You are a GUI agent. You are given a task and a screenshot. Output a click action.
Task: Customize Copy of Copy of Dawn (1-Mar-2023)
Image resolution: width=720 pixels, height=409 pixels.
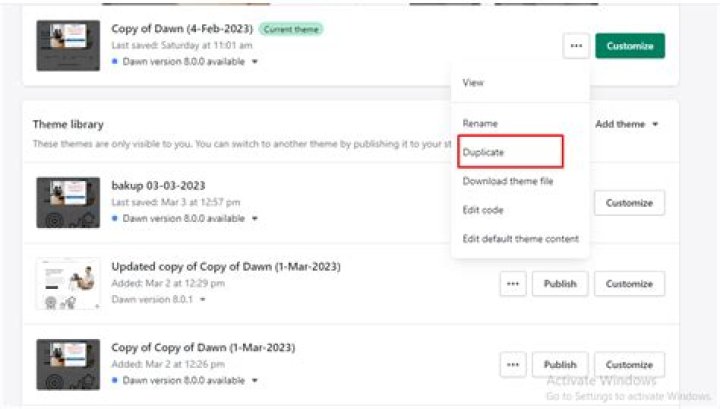[x=629, y=364]
